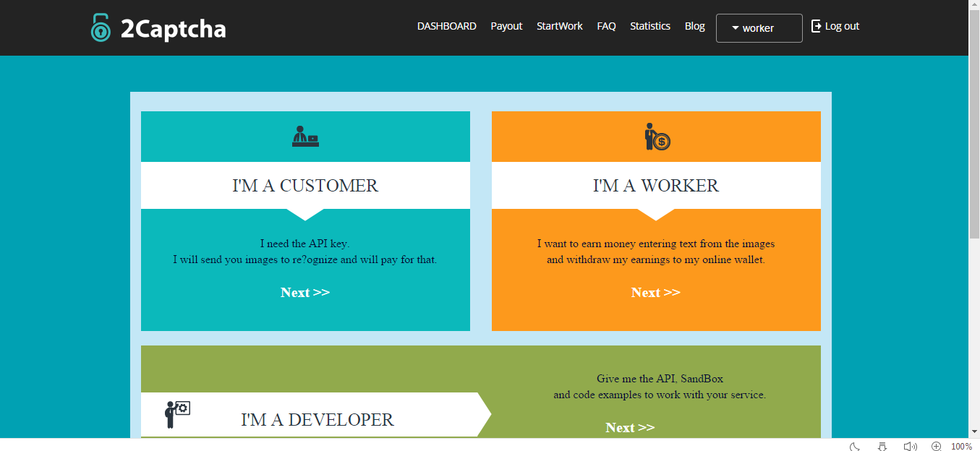Go to the DASHBOARD menu item
This screenshot has height=451, width=980.
pyautogui.click(x=446, y=26)
